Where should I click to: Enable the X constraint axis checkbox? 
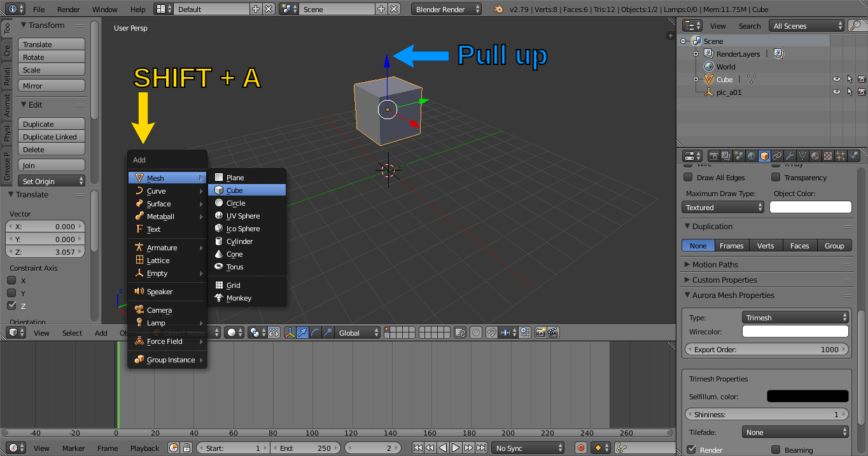tap(11, 281)
